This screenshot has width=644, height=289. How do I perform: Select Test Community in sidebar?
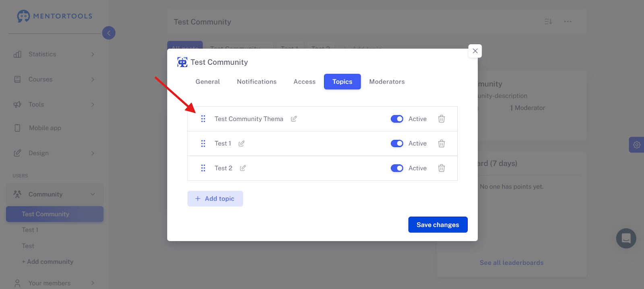click(x=55, y=214)
